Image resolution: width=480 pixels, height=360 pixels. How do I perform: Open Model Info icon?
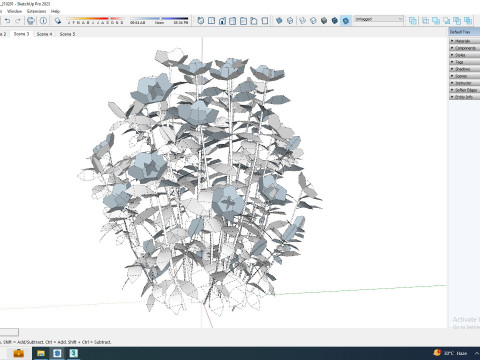[43, 21]
